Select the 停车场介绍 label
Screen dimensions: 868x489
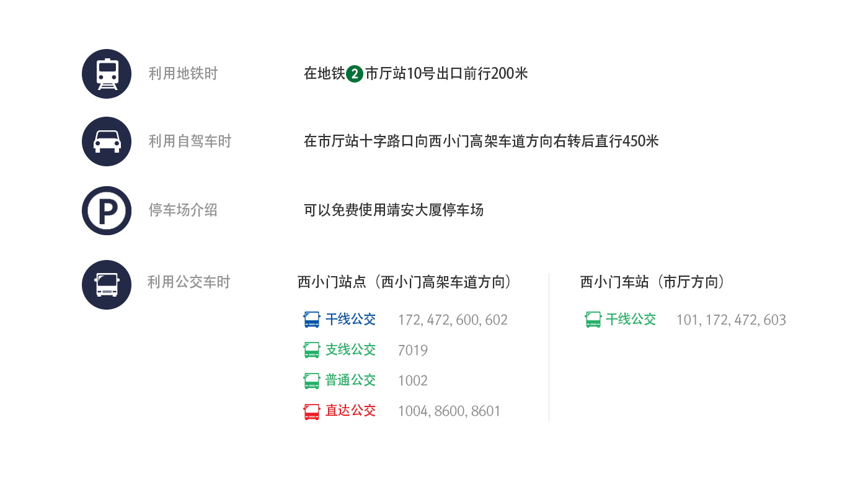[x=183, y=210]
